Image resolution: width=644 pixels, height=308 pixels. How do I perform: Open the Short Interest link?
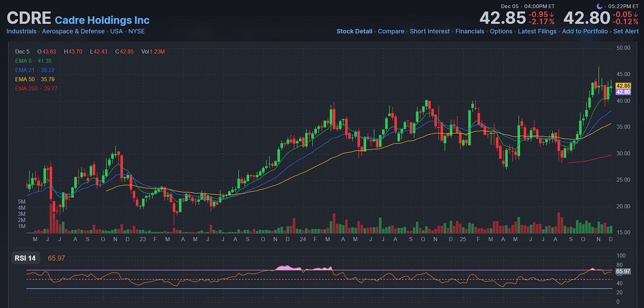(430, 31)
